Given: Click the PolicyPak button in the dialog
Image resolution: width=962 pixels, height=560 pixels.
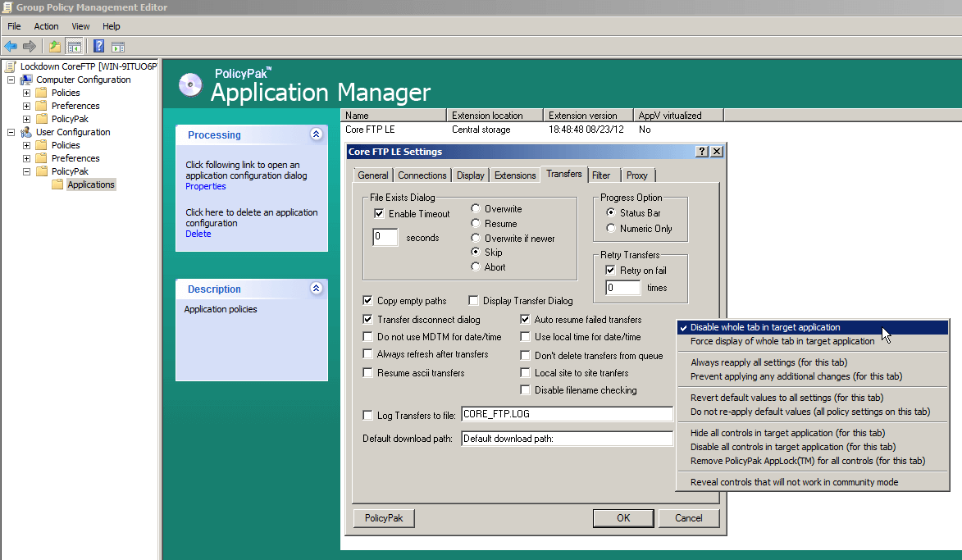Looking at the screenshot, I should point(384,518).
